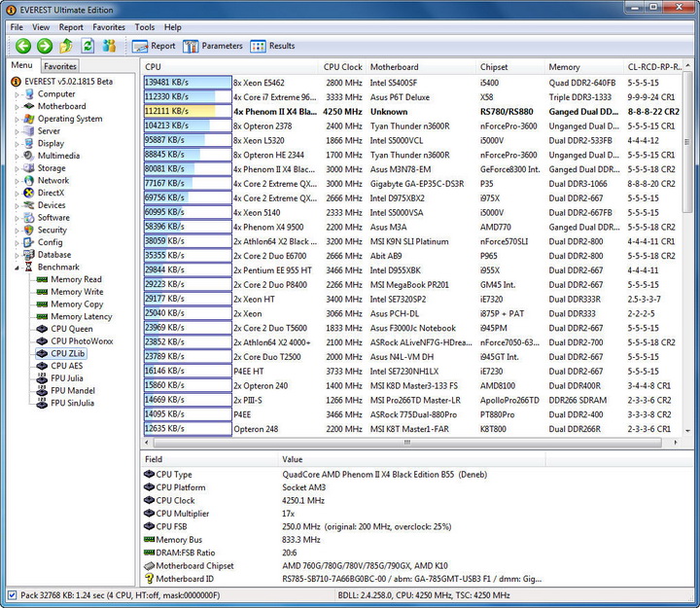Screen dimensions: 700x608
Task: Select the CPU AES benchmark
Action: coord(66,366)
